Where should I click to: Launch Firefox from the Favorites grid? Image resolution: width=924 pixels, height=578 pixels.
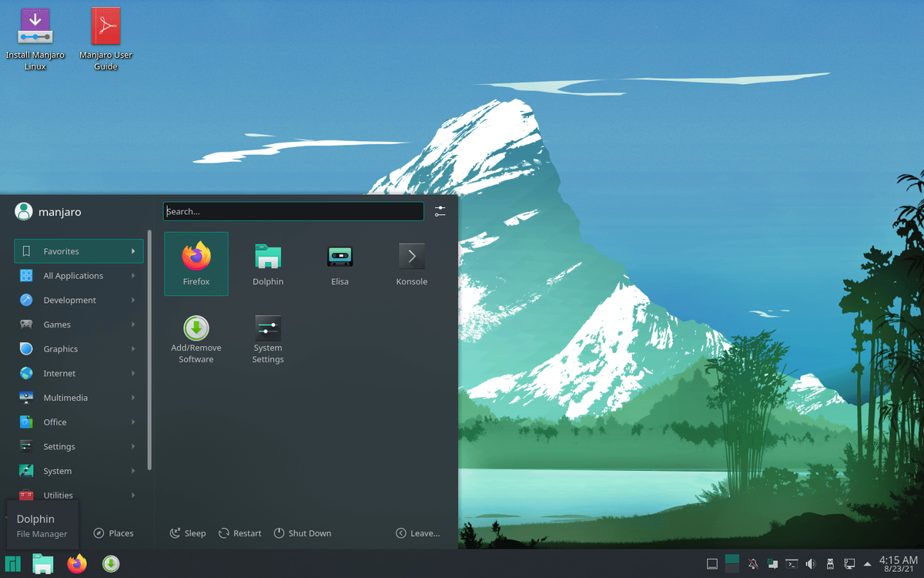(196, 262)
